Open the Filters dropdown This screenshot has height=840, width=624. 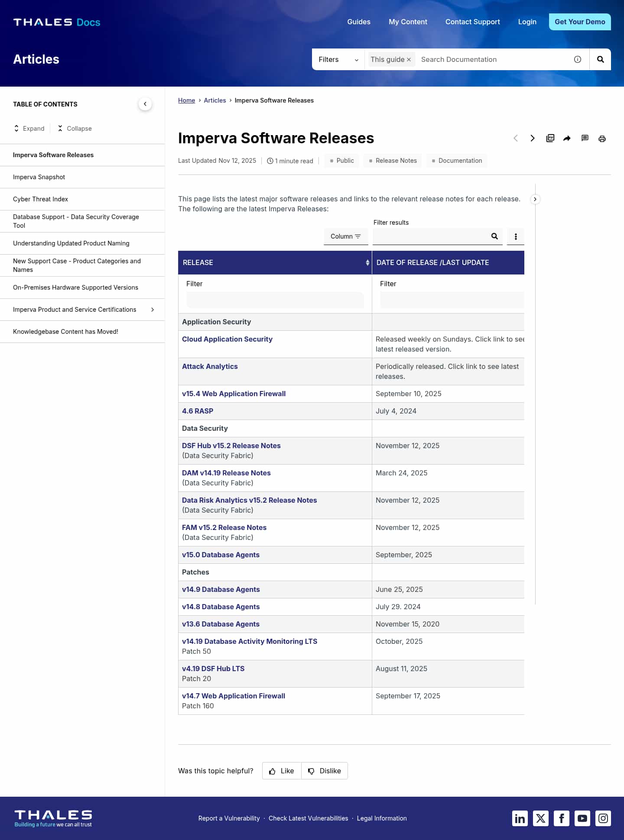click(x=338, y=59)
